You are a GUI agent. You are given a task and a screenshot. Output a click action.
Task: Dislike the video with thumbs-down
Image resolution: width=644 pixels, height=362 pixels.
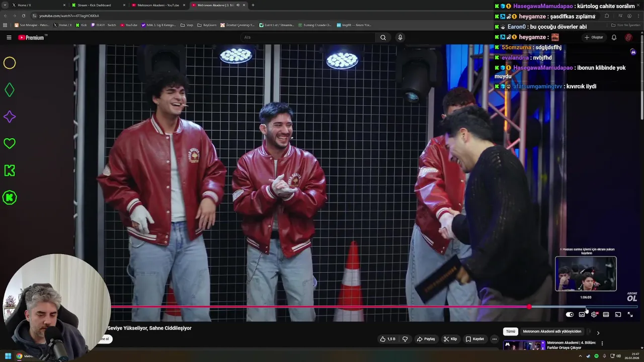[x=405, y=339]
